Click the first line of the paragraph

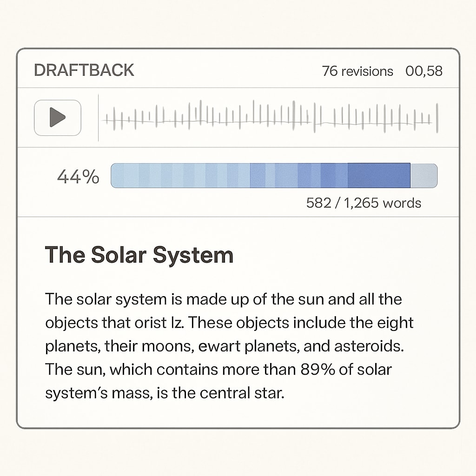tap(224, 299)
